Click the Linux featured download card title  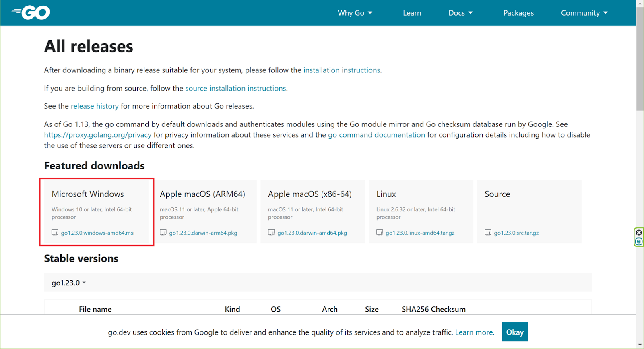click(386, 194)
